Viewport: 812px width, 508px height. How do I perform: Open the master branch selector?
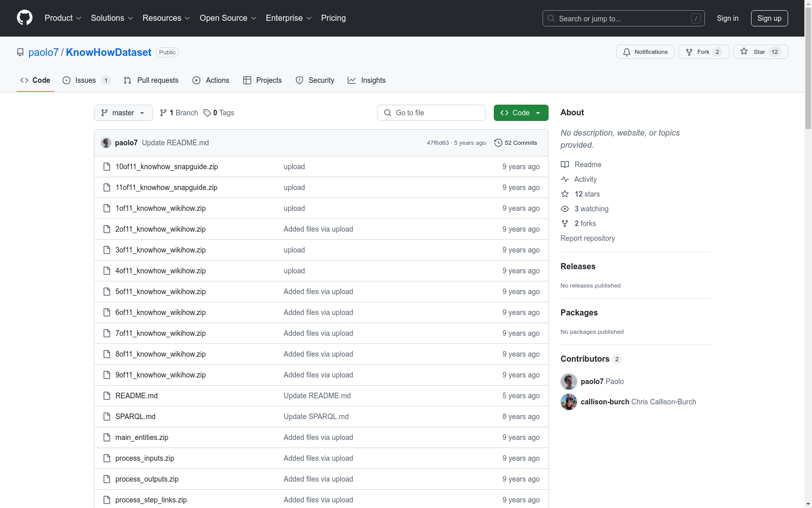tap(123, 113)
